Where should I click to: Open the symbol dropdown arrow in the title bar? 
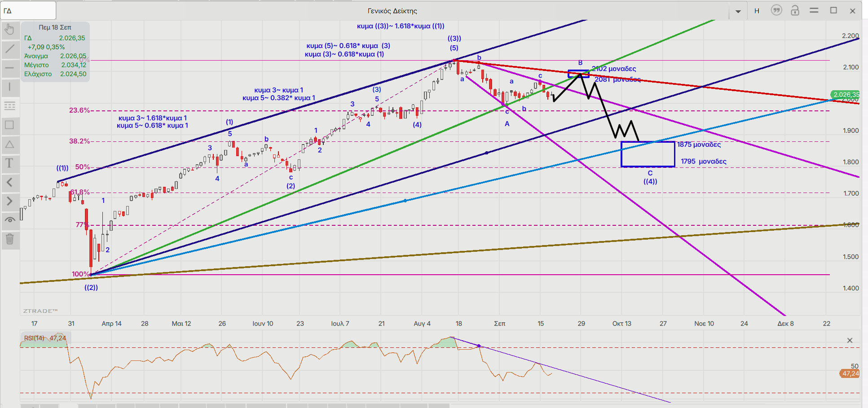pos(738,11)
